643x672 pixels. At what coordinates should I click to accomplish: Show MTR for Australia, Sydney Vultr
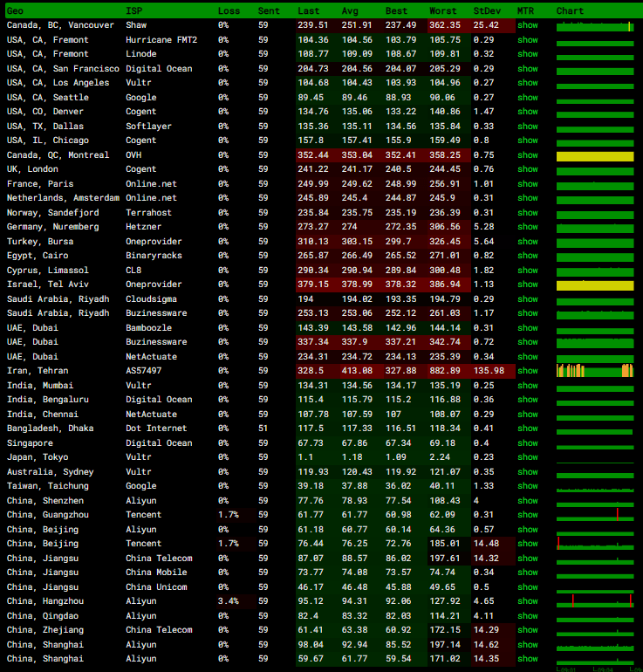(x=527, y=472)
